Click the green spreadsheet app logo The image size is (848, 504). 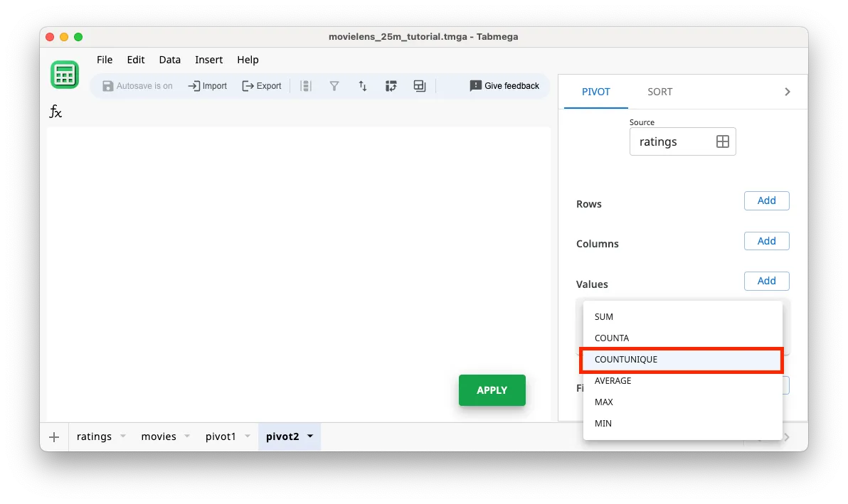click(65, 74)
